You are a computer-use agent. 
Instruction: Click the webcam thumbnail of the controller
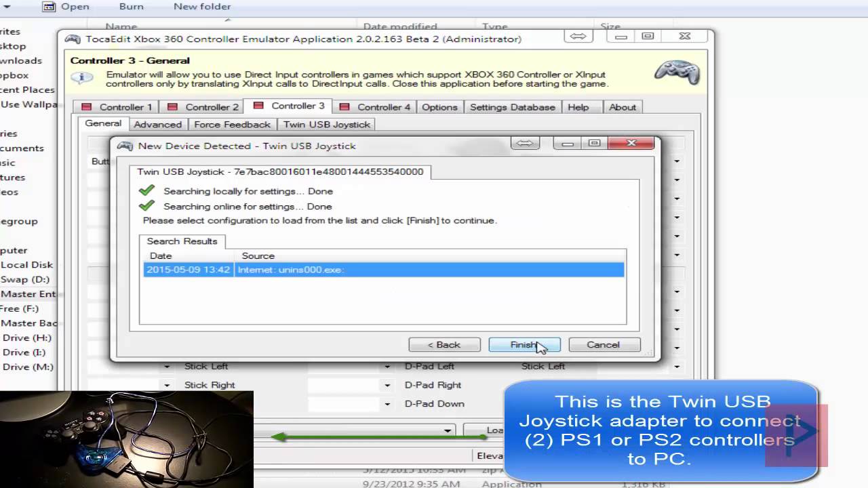(127, 439)
